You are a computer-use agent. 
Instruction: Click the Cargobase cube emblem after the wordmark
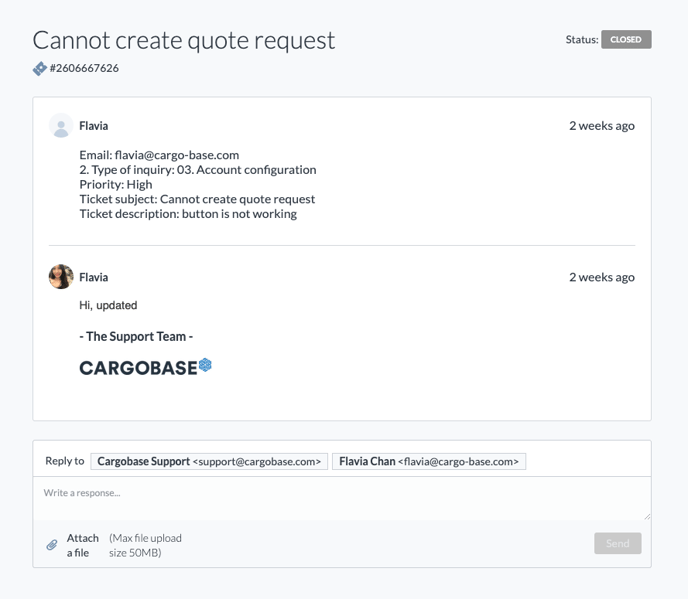(205, 365)
